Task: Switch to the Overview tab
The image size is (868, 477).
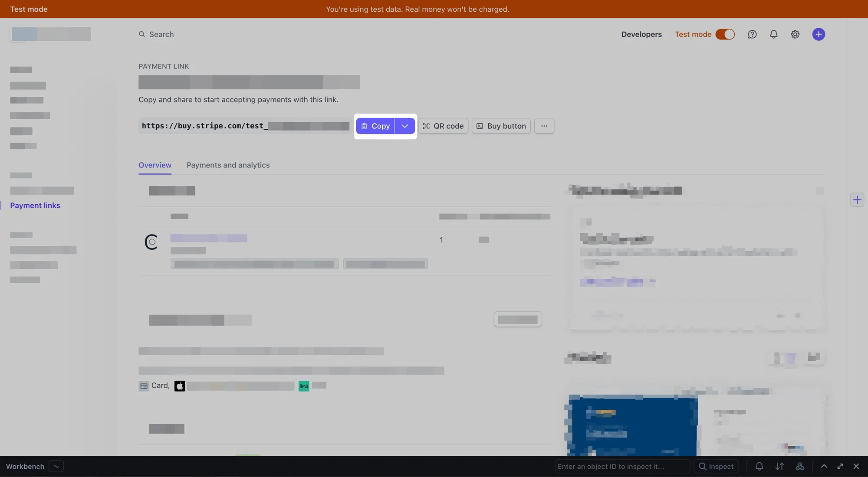Action: (155, 165)
